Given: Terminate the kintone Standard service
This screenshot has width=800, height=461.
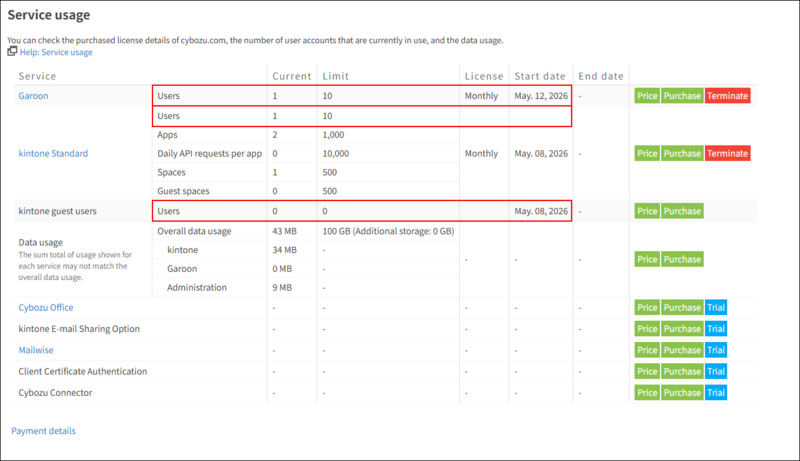Looking at the screenshot, I should point(728,153).
